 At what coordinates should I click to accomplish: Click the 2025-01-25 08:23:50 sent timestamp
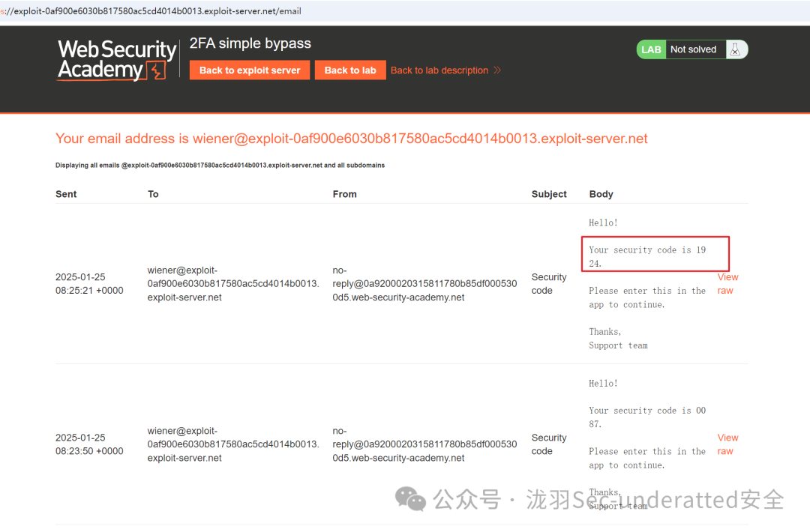tap(89, 444)
